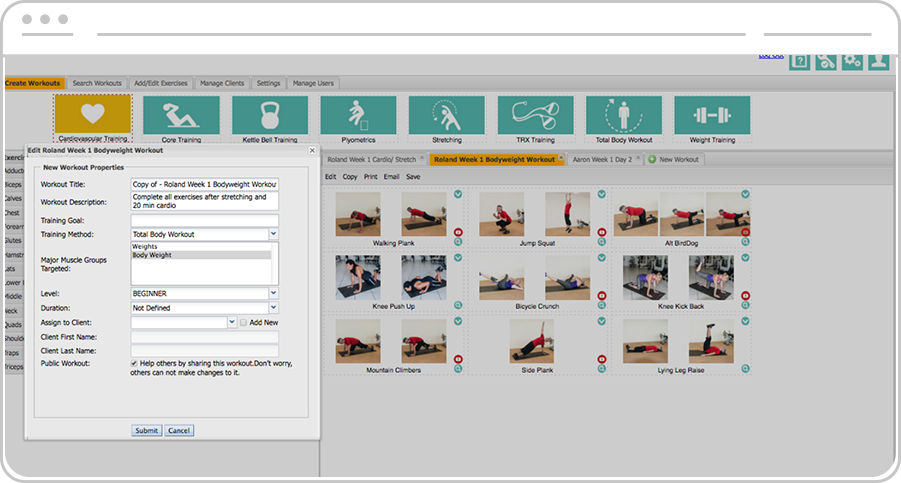The width and height of the screenshot is (901, 483).
Task: Open the Core Training category tile
Action: (x=181, y=115)
